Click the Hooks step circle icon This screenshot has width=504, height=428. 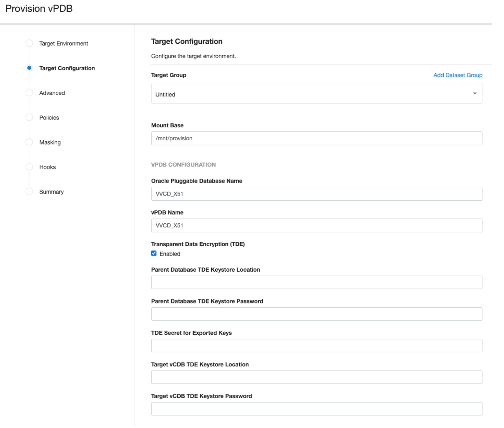coord(29,167)
